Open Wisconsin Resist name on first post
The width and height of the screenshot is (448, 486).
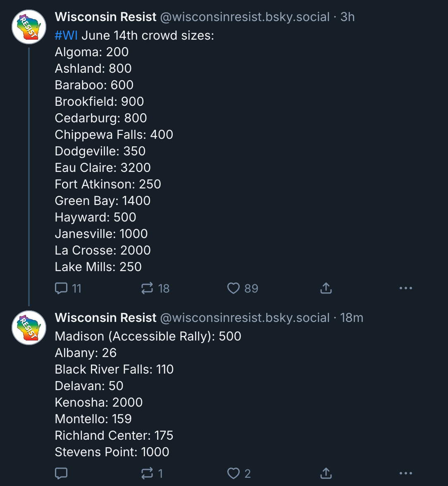click(x=106, y=17)
